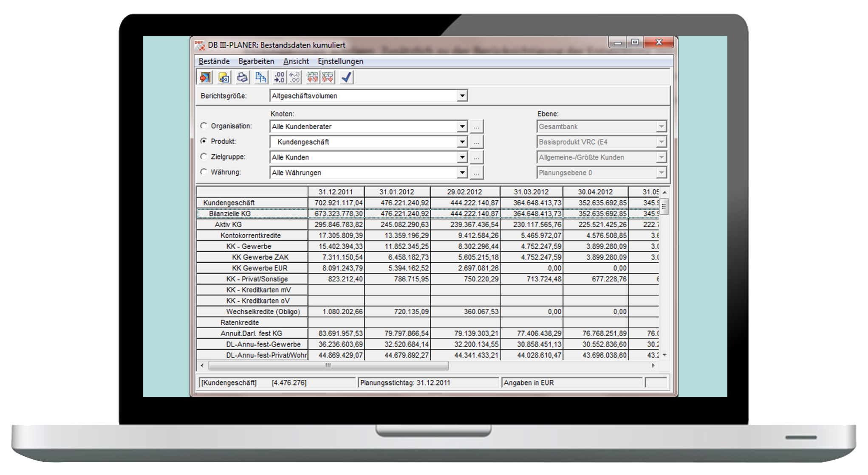
Task: Expand the Alle Kundenberater dropdown
Action: (x=462, y=127)
